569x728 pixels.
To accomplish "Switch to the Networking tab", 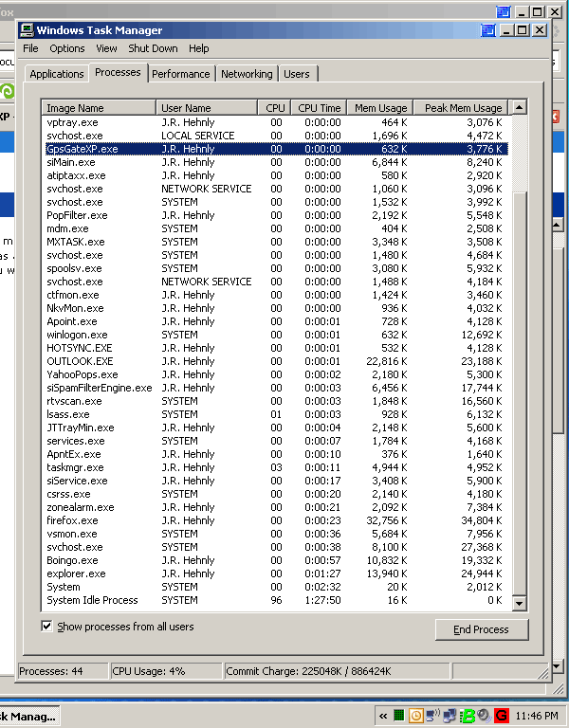I will coord(247,74).
